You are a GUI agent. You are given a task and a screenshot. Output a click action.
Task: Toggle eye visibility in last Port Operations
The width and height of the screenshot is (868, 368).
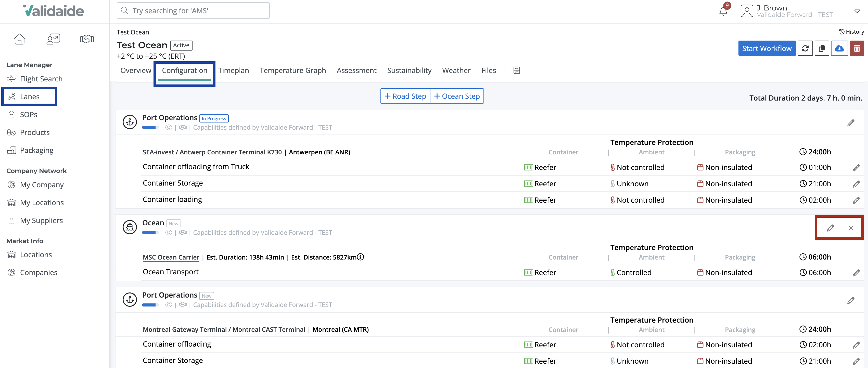click(x=169, y=305)
